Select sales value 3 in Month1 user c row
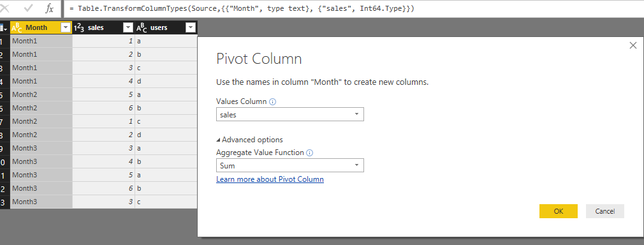644x245 pixels. (x=103, y=68)
